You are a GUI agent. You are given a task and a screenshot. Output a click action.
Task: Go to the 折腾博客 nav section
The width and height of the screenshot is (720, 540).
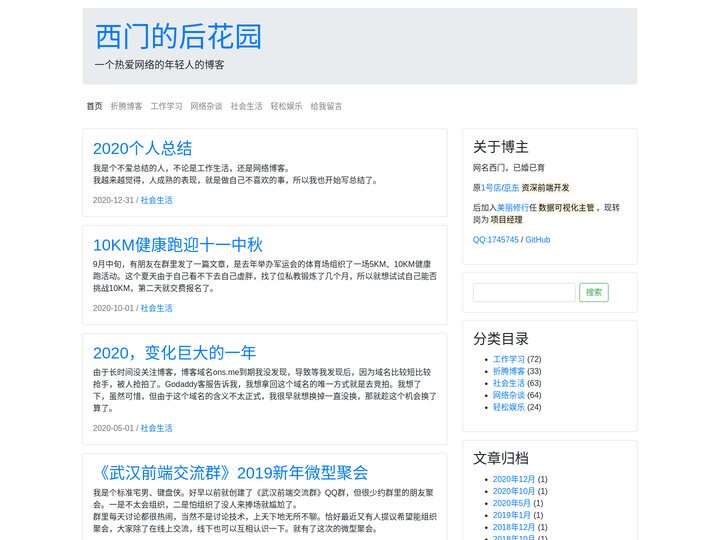[x=127, y=106]
